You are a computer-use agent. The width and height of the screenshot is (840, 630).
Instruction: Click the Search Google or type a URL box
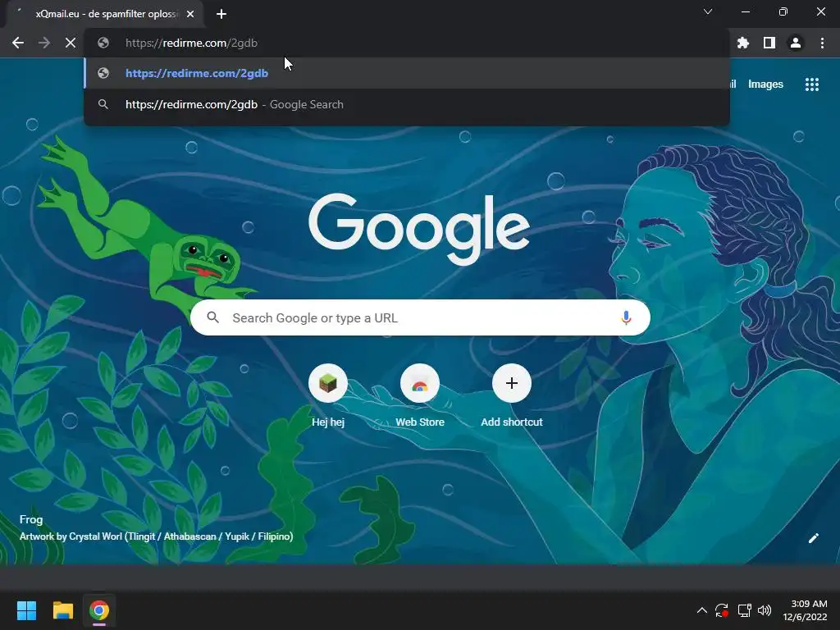420,317
